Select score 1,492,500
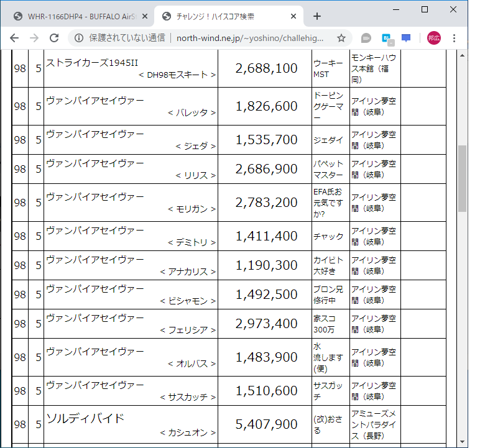This screenshot has height=448, width=485. [x=266, y=295]
